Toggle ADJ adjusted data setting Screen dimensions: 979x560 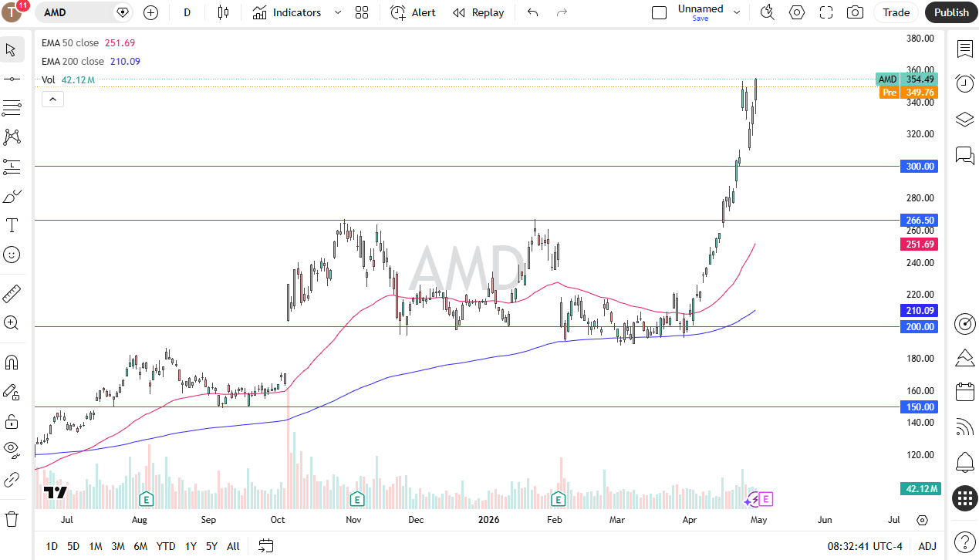coord(927,546)
